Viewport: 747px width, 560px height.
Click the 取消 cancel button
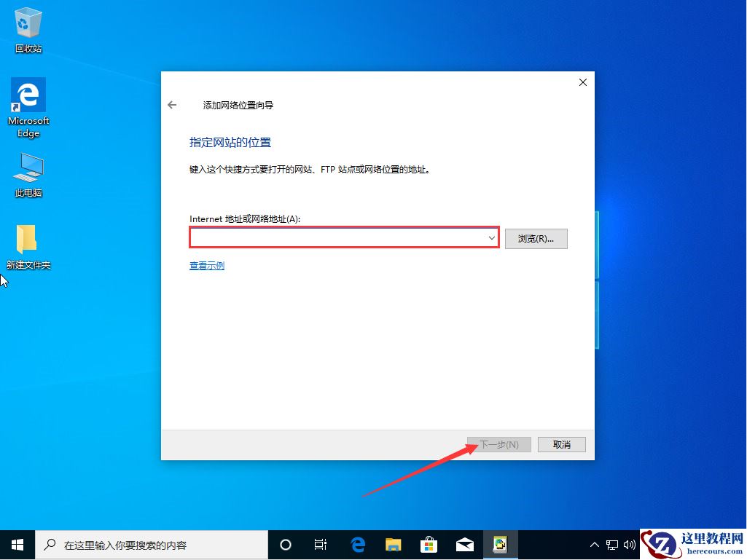[561, 444]
